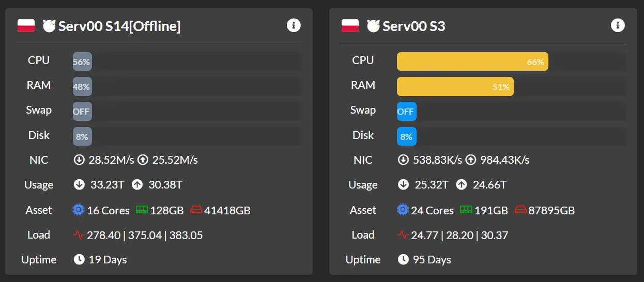
Task: Open the info icon on Serv00 S14 card
Action: [294, 25]
